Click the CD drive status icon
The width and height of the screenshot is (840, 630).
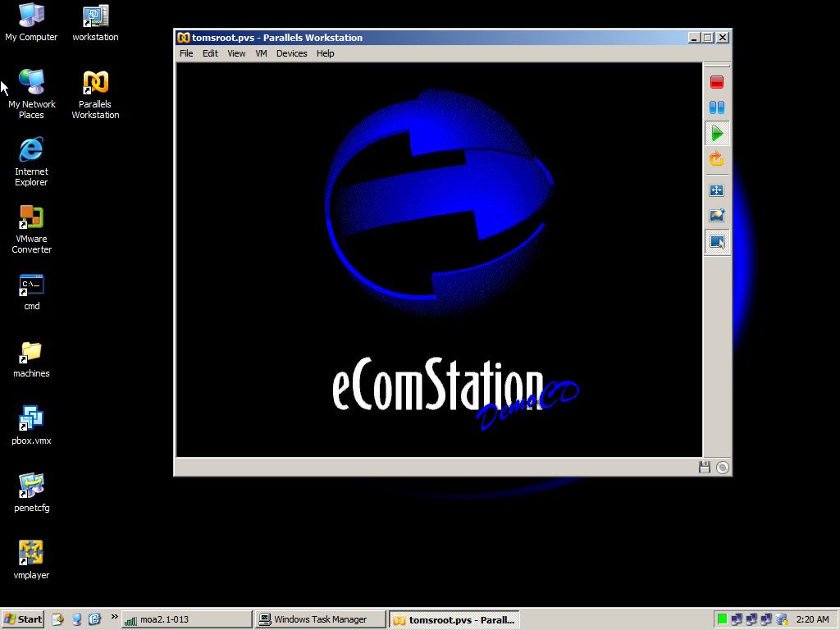(722, 467)
